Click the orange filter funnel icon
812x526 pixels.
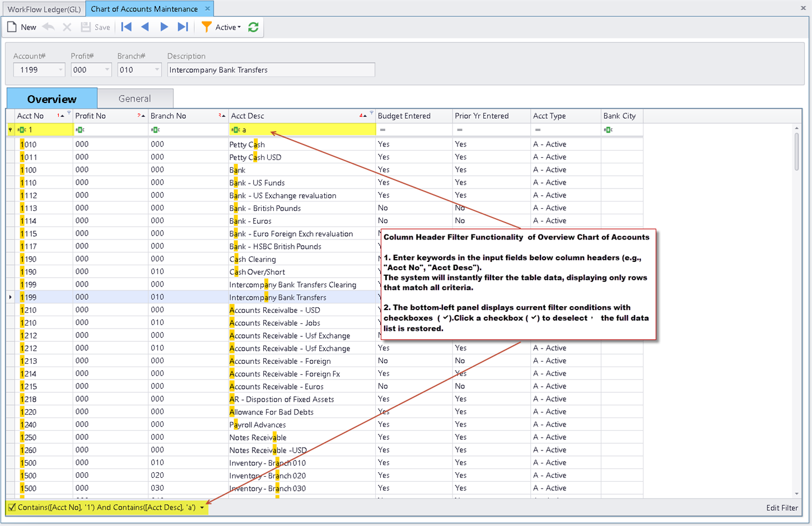(x=207, y=27)
